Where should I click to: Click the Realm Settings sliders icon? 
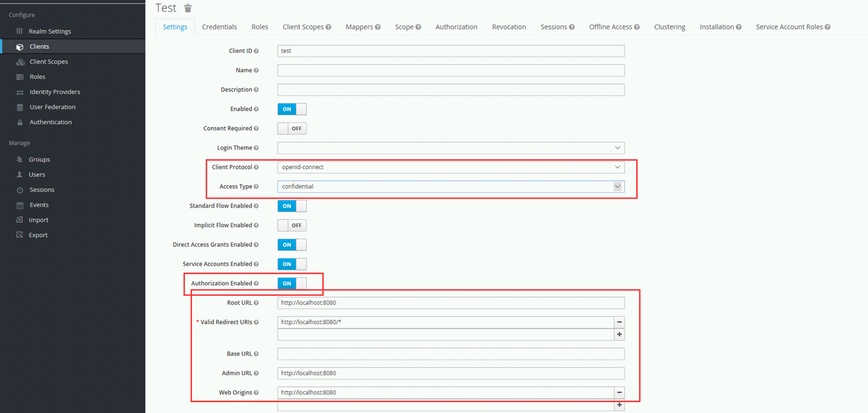click(20, 31)
